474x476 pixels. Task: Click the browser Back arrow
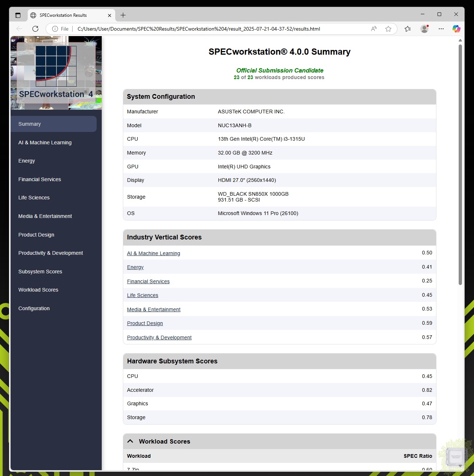coord(19,29)
